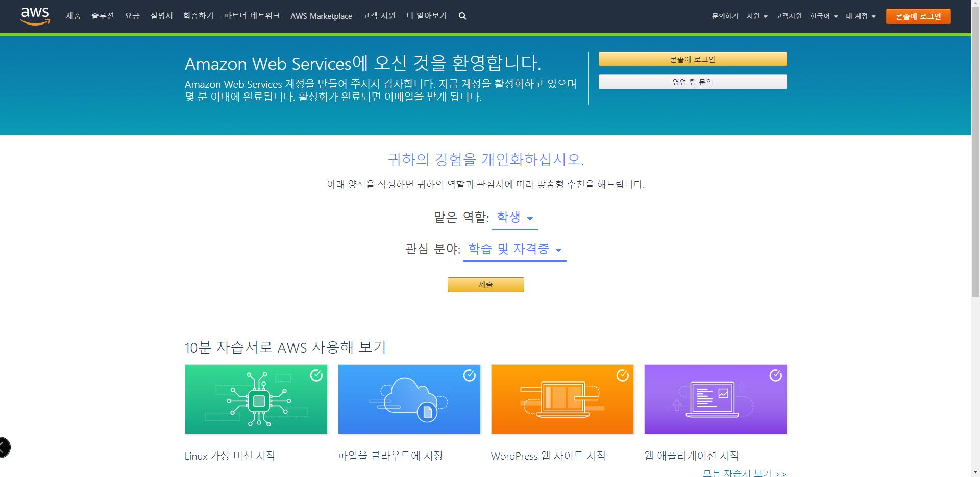Click checkmark icon on web application card

(776, 376)
